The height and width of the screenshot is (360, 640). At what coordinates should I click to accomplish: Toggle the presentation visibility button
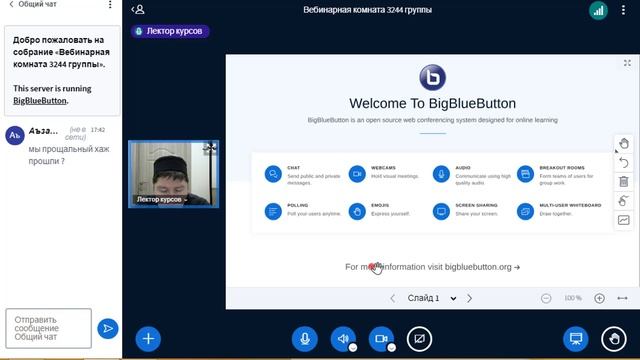[x=576, y=339]
